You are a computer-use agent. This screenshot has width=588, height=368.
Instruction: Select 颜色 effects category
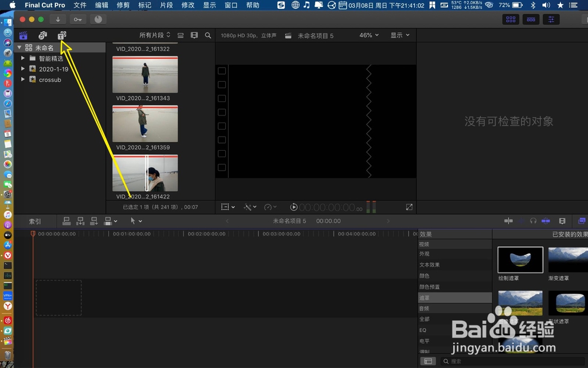click(455, 276)
